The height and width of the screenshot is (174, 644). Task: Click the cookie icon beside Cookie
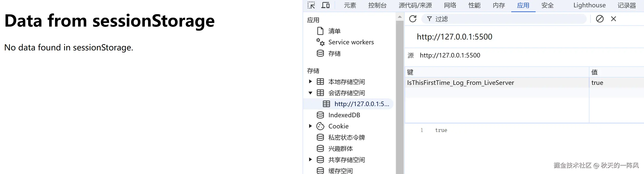pyautogui.click(x=320, y=126)
